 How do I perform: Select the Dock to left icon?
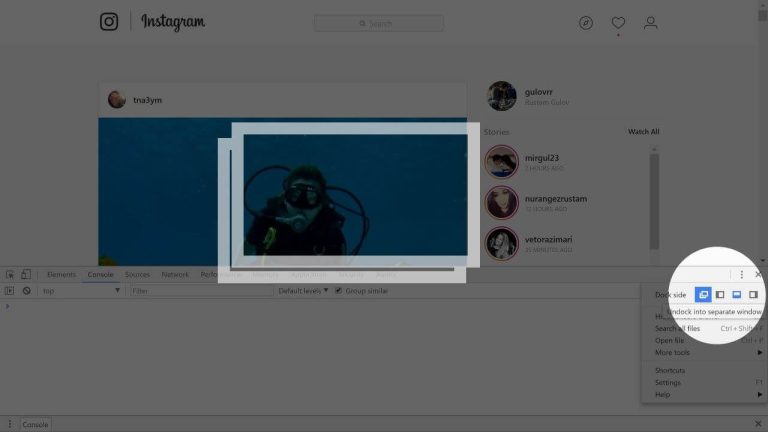720,294
